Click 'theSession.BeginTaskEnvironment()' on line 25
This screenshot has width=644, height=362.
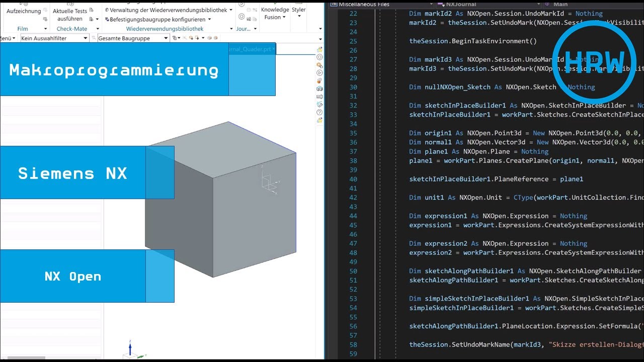tap(473, 41)
